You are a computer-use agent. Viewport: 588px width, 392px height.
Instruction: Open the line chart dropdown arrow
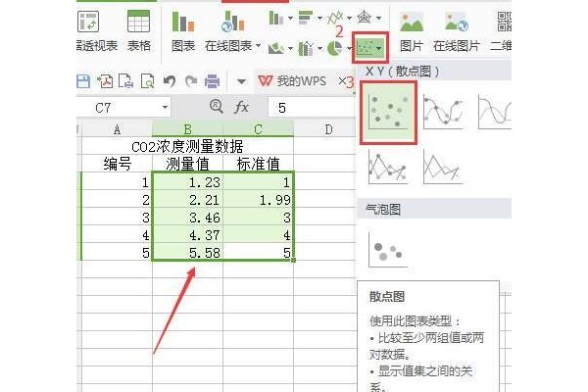click(349, 18)
